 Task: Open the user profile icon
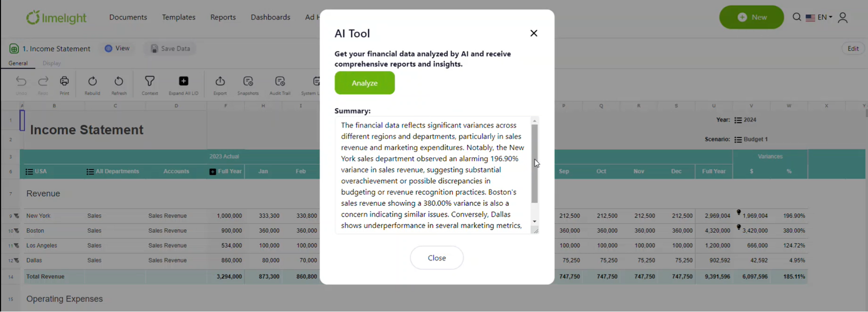tap(843, 18)
